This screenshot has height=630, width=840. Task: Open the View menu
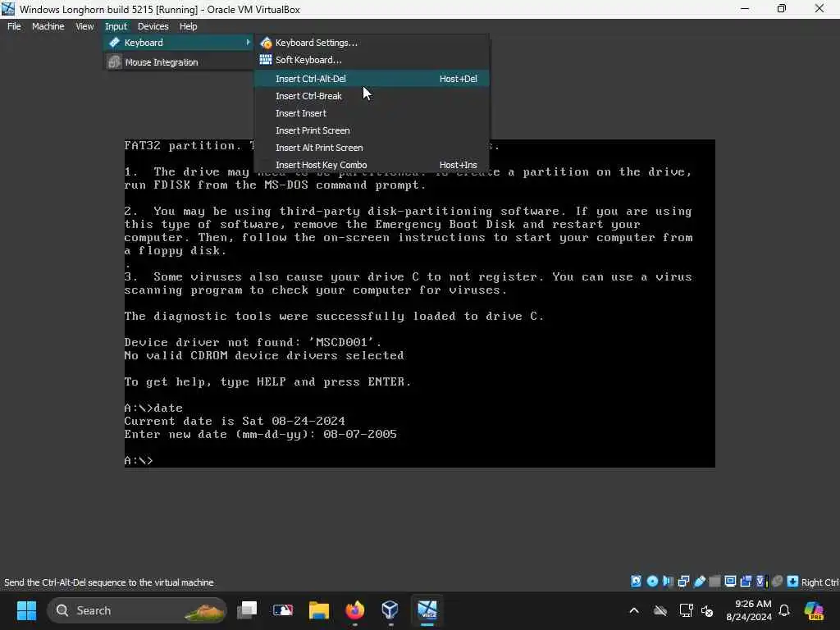84,26
